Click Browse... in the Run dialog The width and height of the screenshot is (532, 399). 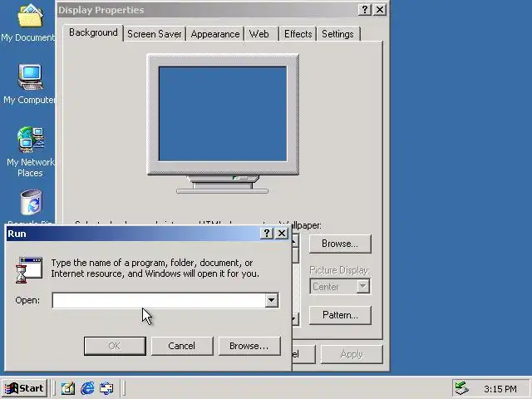tap(249, 346)
